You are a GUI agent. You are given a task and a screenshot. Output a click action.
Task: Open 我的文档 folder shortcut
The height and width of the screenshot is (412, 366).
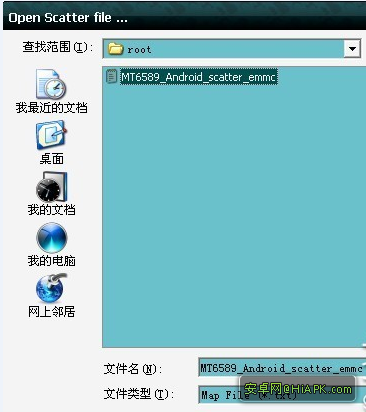[x=51, y=194]
